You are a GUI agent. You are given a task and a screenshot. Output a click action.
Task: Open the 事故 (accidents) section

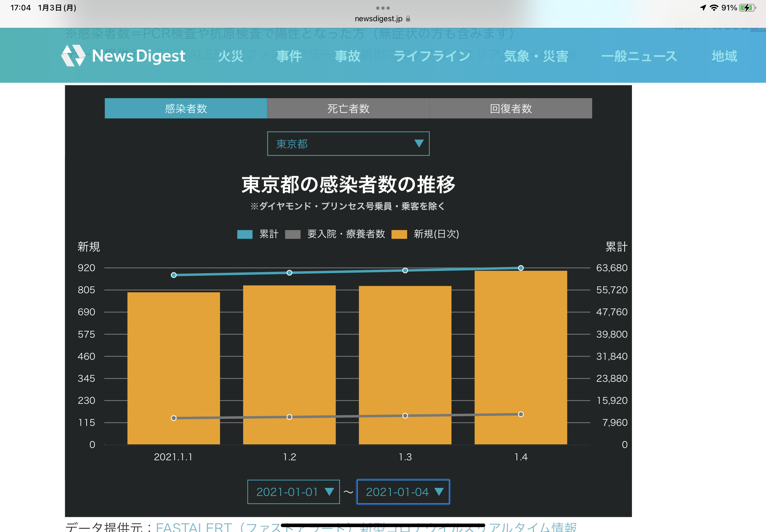pos(347,56)
